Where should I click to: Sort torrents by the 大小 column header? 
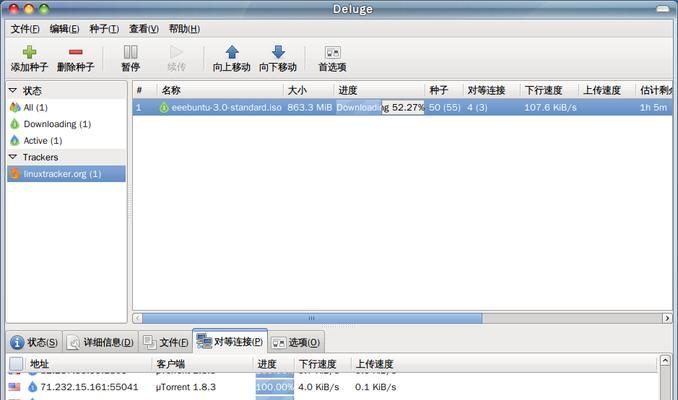coord(308,90)
